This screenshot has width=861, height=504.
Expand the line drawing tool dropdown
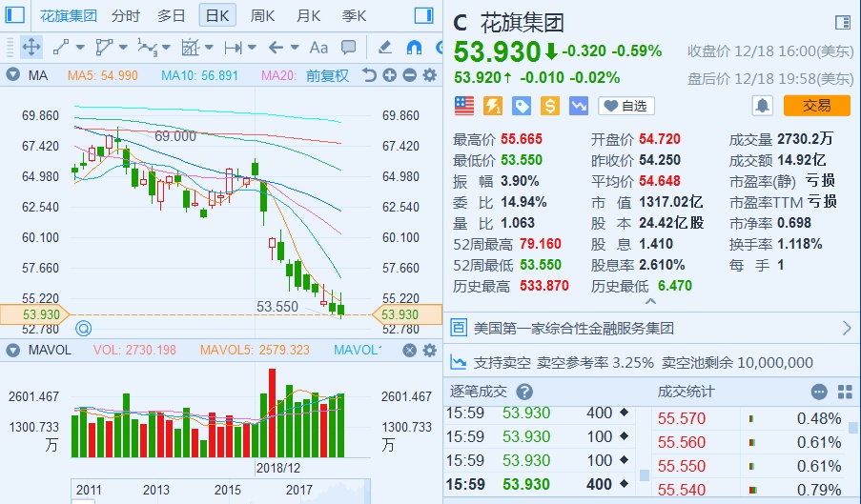tap(80, 48)
